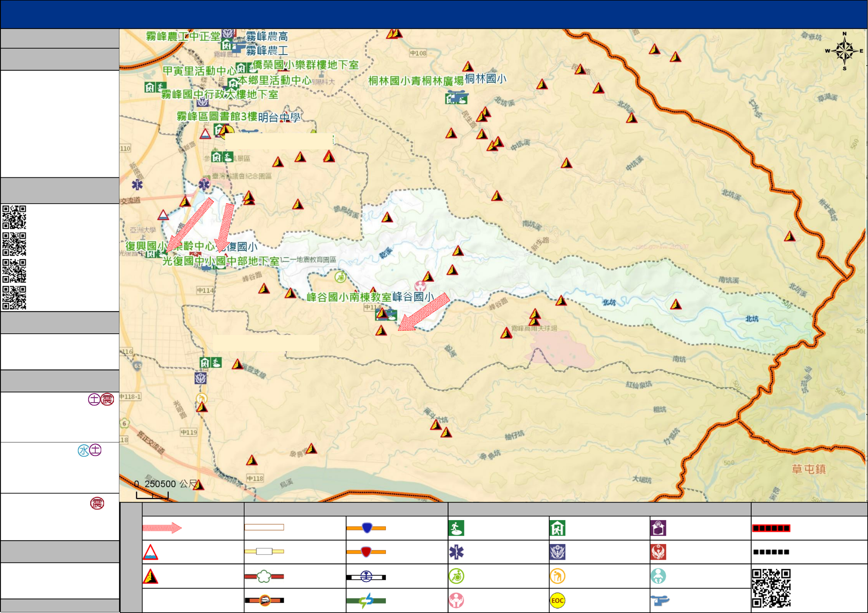Click the railway emblem line symbol in legend
Image resolution: width=868 pixels, height=613 pixels.
pyautogui.click(x=366, y=576)
